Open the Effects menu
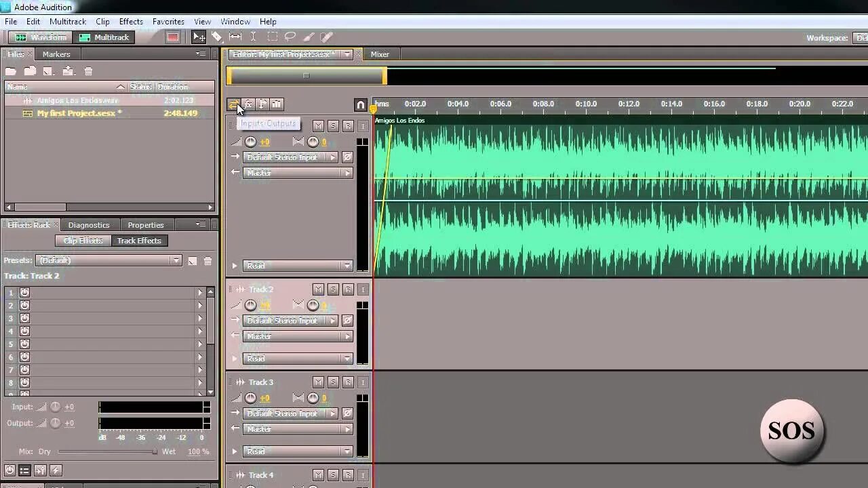Screen dimensions: 868x488 tap(130, 21)
